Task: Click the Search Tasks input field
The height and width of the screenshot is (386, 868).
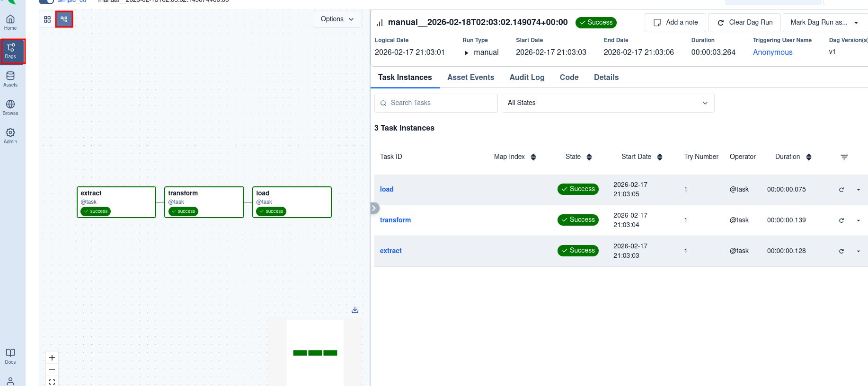Action: [436, 103]
